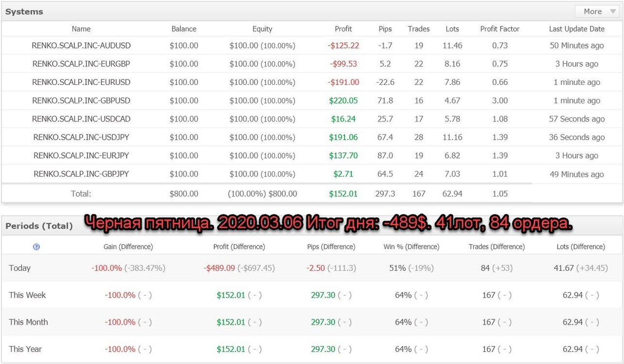This screenshot has width=624, height=364.
Task: Select the -$125.22 profit for AUDUSD
Action: 343,46
